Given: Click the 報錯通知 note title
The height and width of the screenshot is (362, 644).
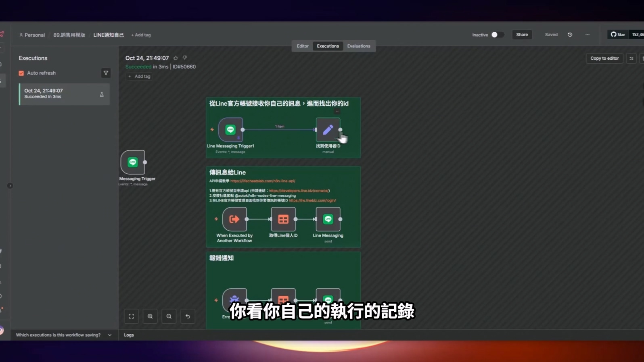Looking at the screenshot, I should (221, 258).
